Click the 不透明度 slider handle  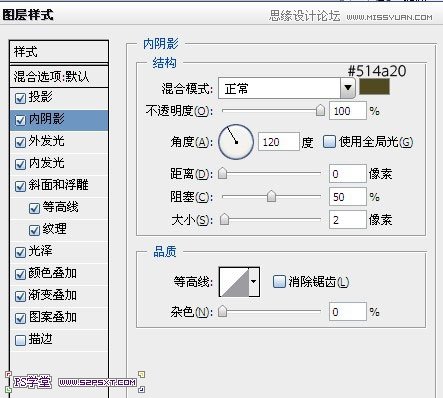(x=320, y=110)
